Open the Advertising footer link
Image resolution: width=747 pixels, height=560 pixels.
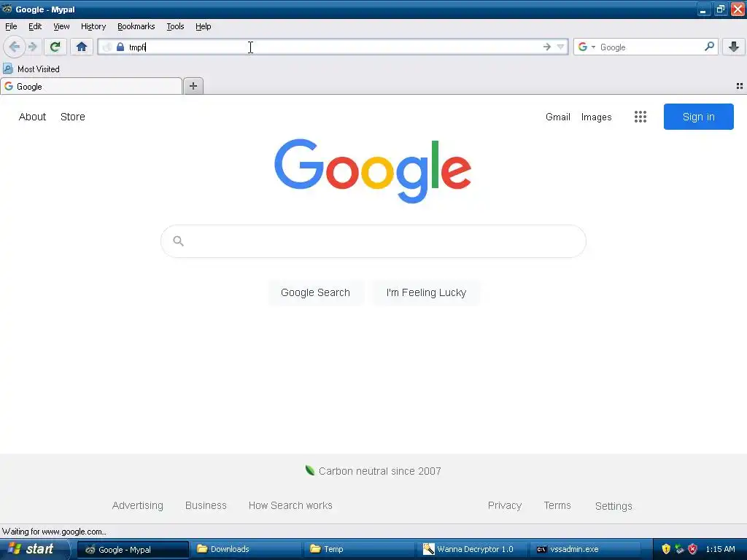tap(138, 505)
